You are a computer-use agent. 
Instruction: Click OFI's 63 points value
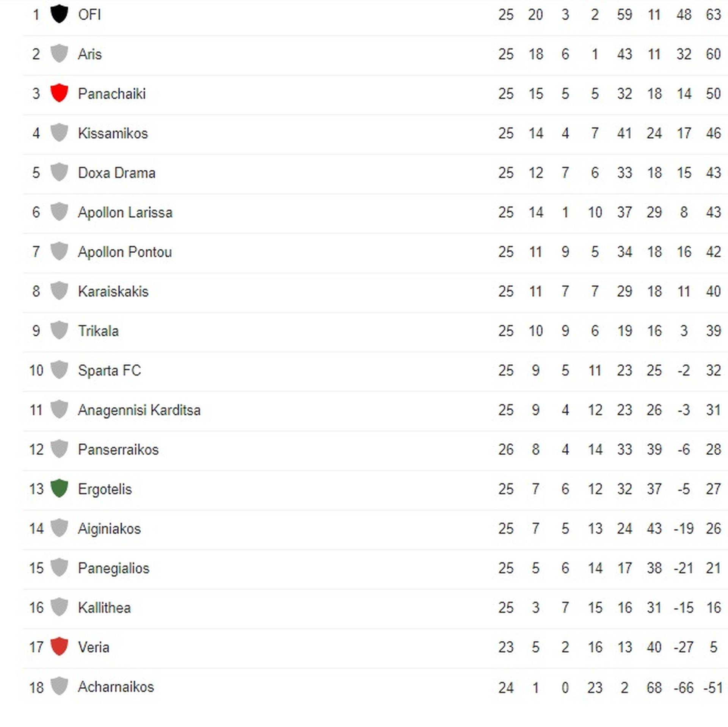click(x=713, y=14)
